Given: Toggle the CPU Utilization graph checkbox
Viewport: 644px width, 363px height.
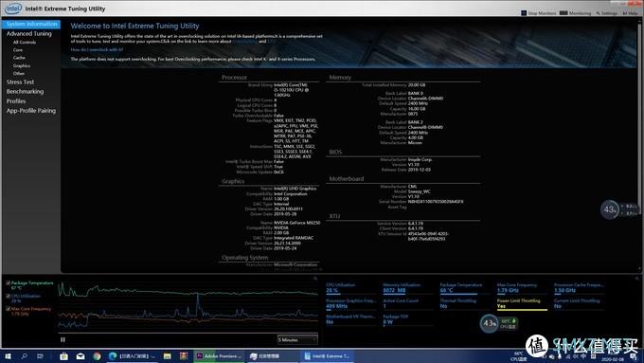Looking at the screenshot, I should click(x=9, y=296).
